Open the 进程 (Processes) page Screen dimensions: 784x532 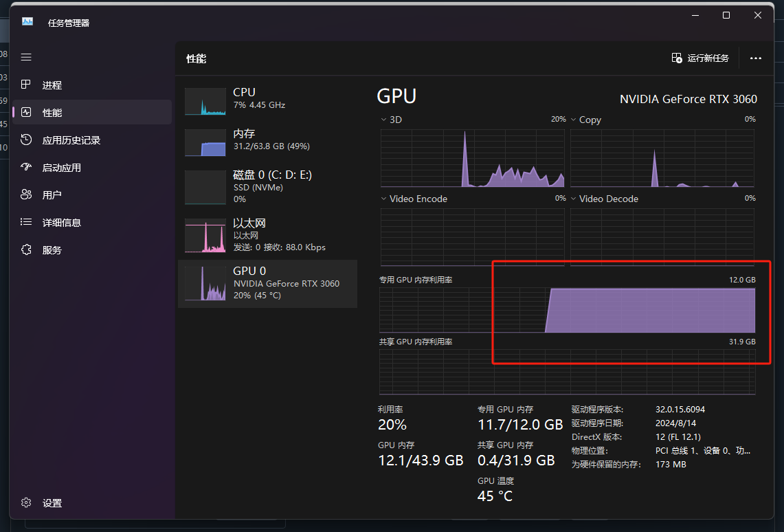(92, 85)
